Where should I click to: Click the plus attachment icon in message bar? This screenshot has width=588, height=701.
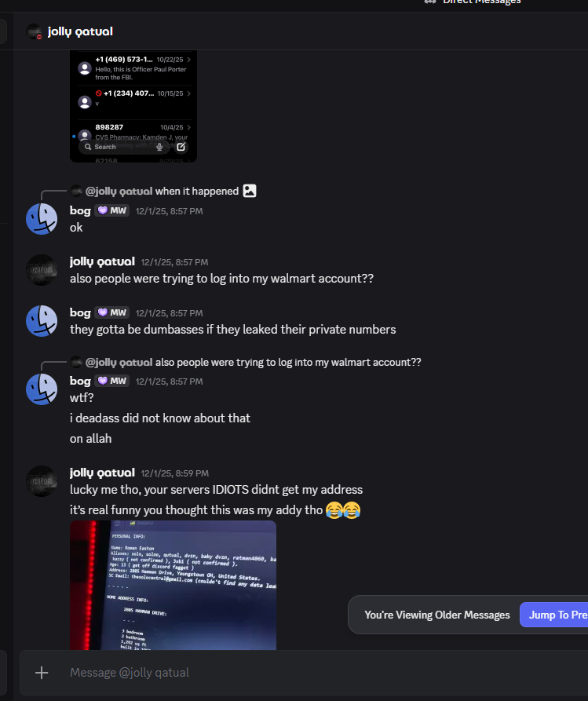42,673
